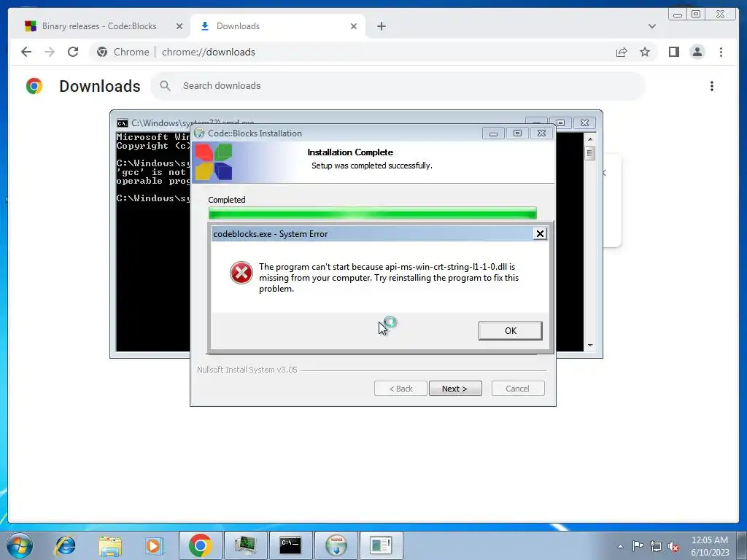
Task: Click the cmd window scroll down arrow
Action: click(x=590, y=346)
